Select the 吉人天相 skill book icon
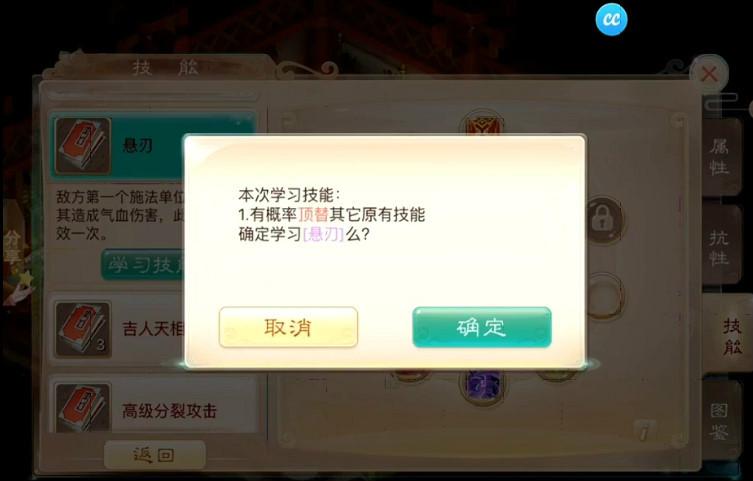This screenshot has width=753, height=481. (x=83, y=329)
